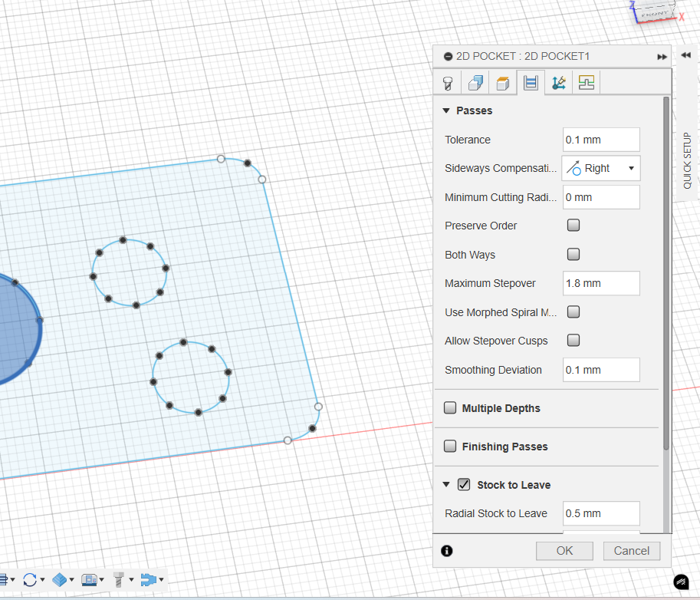Select the Passes tab
The width and height of the screenshot is (700, 600).
pos(531,83)
